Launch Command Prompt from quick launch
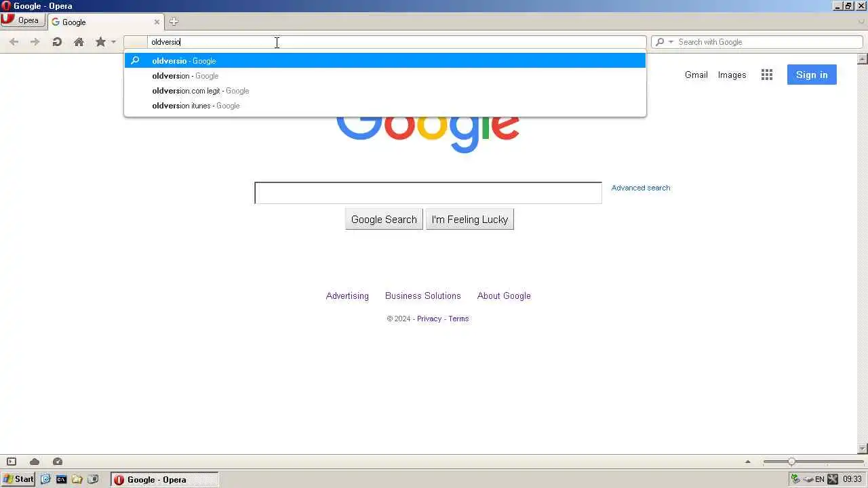The image size is (868, 488). pos(61,479)
